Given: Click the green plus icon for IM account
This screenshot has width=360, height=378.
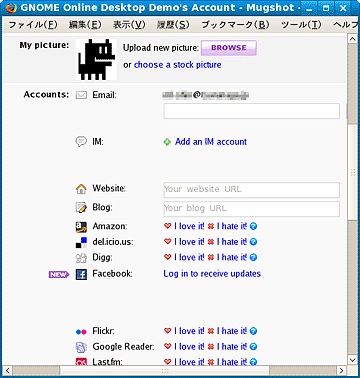Looking at the screenshot, I should (x=167, y=142).
